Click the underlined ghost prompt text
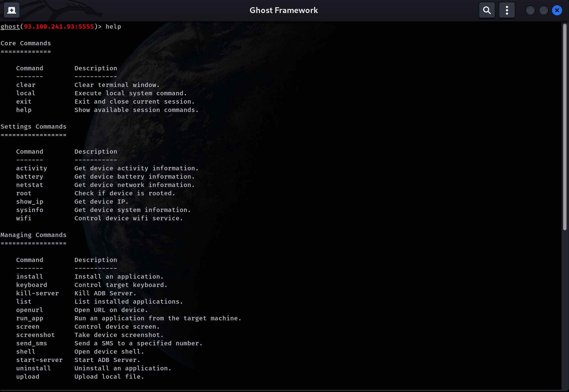 click(x=10, y=27)
